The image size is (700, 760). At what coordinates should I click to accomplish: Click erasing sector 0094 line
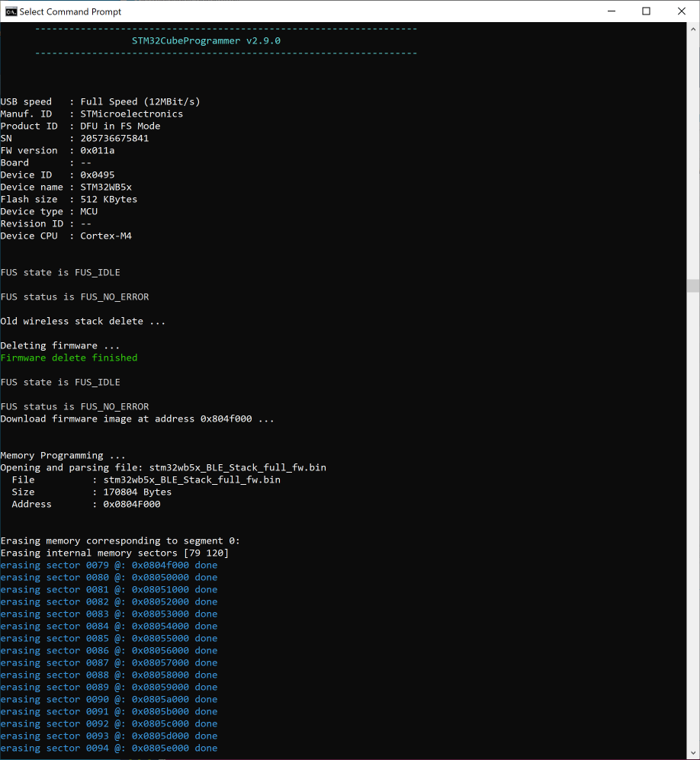pos(109,748)
